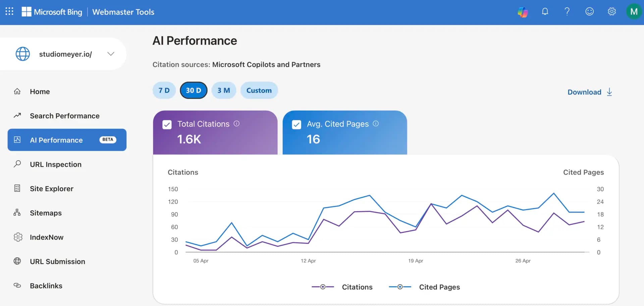Open the account avatar M
The width and height of the screenshot is (644, 306).
(x=634, y=11)
